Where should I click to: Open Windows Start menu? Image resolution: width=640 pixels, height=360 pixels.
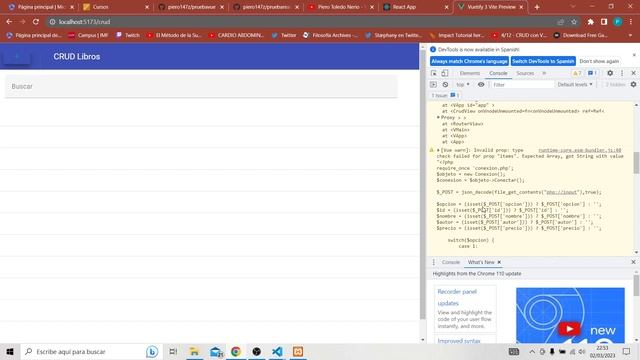[x=10, y=351]
